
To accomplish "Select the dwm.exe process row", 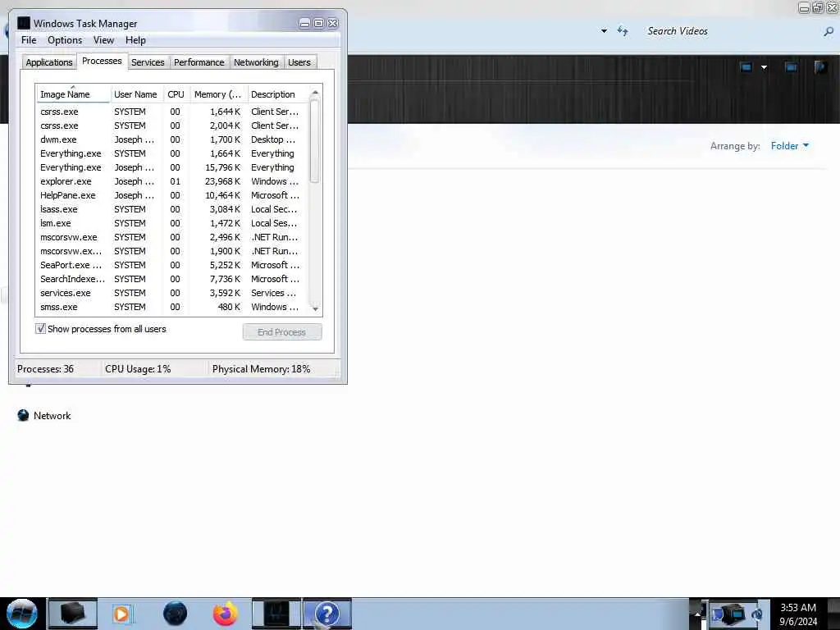I will 171,139.
